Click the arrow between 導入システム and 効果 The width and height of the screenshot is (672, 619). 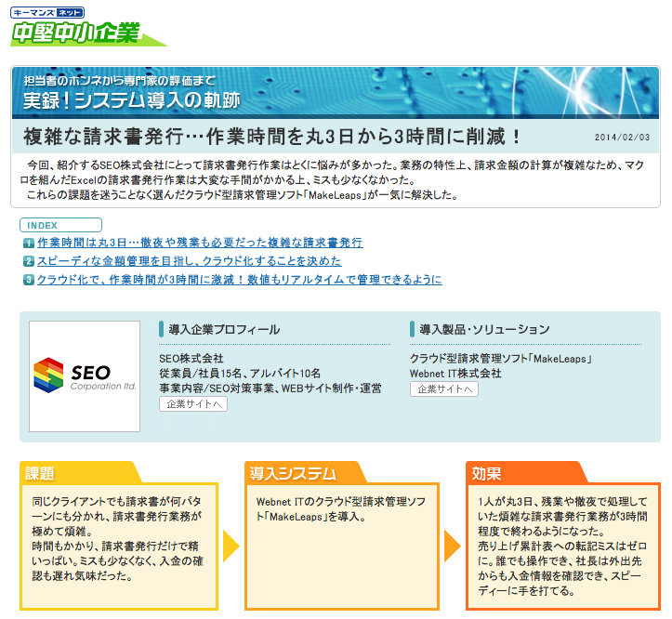453,547
